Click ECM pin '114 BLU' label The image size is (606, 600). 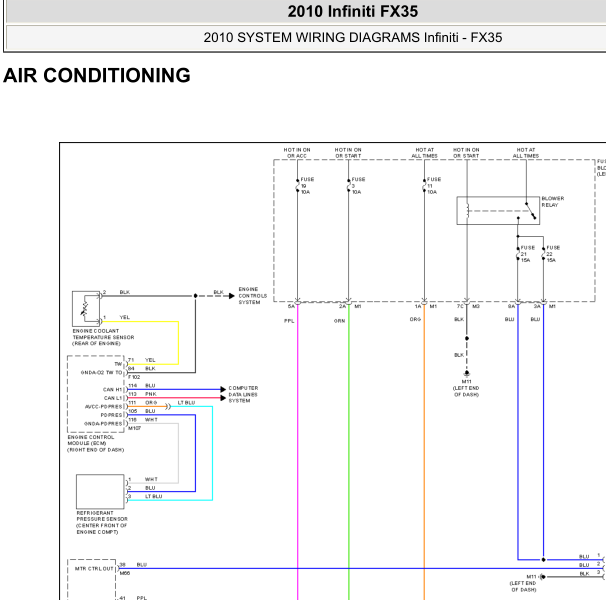[141, 385]
